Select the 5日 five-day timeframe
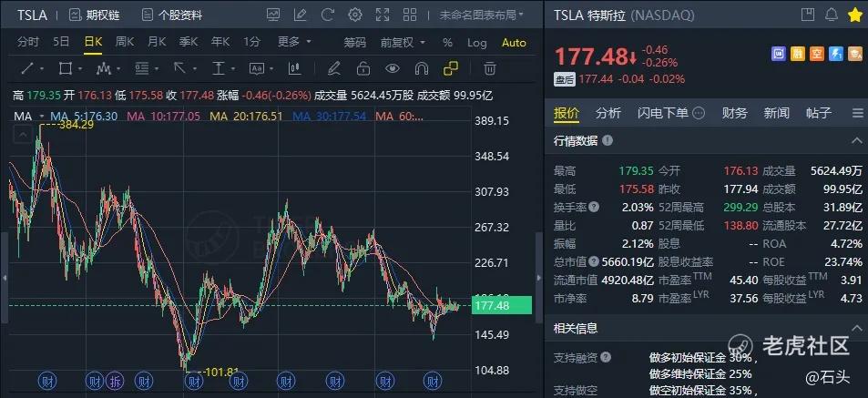 pos(61,42)
